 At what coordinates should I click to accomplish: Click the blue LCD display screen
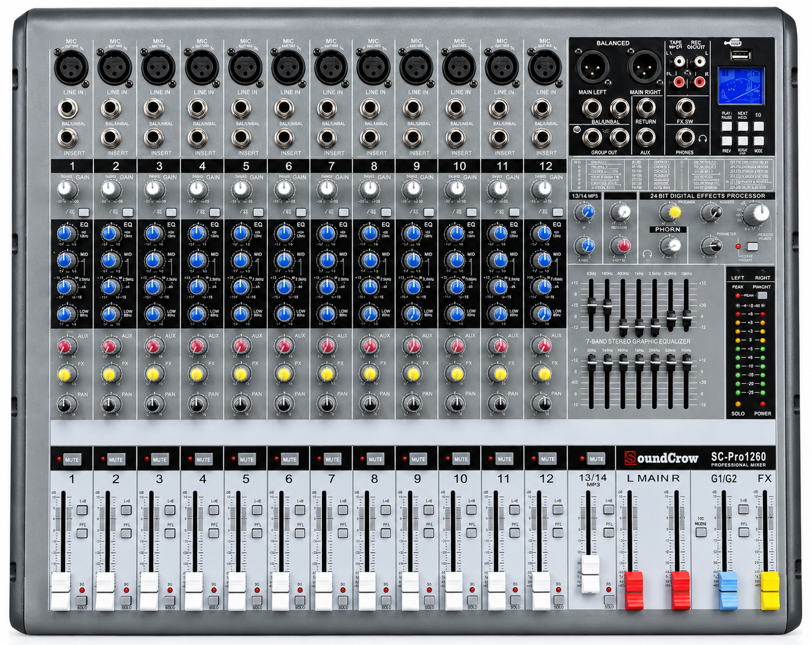click(741, 86)
